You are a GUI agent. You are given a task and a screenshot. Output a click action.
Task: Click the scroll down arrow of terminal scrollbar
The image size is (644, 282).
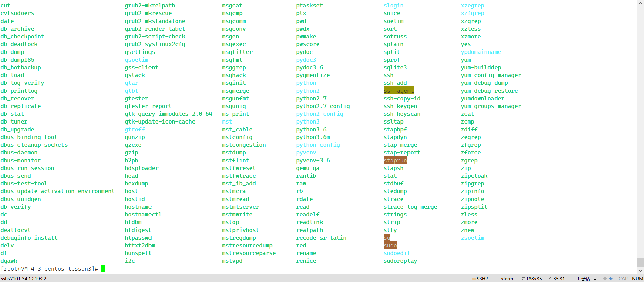(x=641, y=270)
